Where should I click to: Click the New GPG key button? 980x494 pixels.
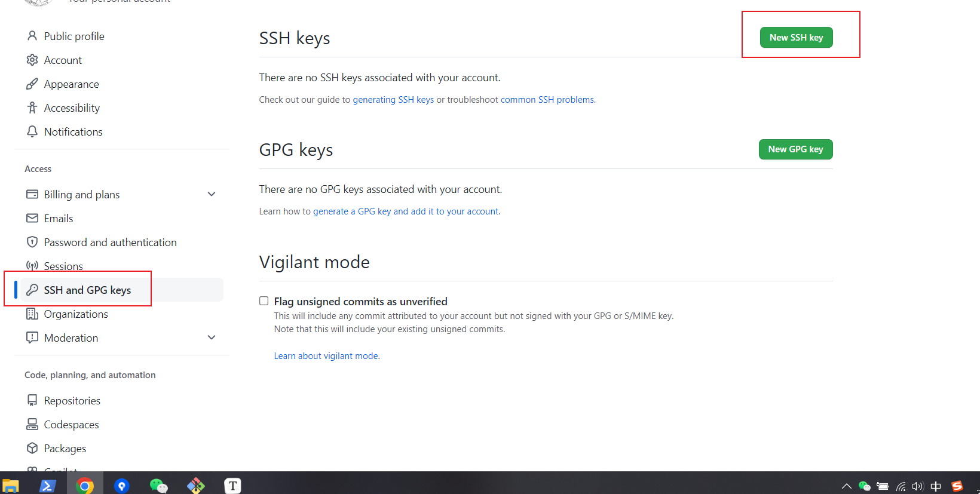pos(795,149)
